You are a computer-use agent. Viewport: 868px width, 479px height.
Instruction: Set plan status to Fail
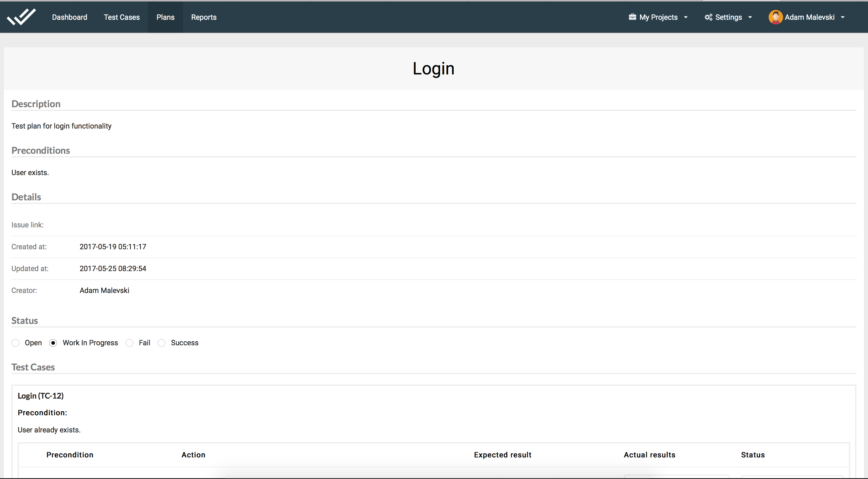click(x=129, y=343)
